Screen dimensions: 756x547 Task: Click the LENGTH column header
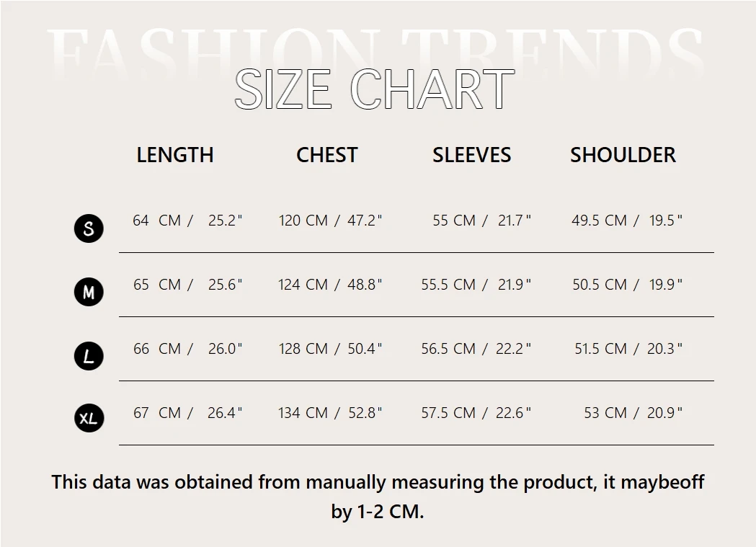(x=175, y=155)
